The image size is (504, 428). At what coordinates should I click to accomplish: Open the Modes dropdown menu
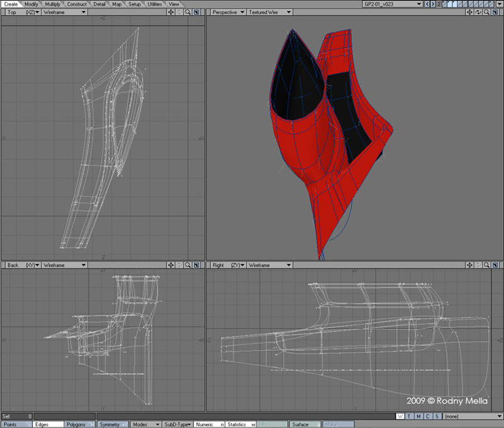coord(146,425)
